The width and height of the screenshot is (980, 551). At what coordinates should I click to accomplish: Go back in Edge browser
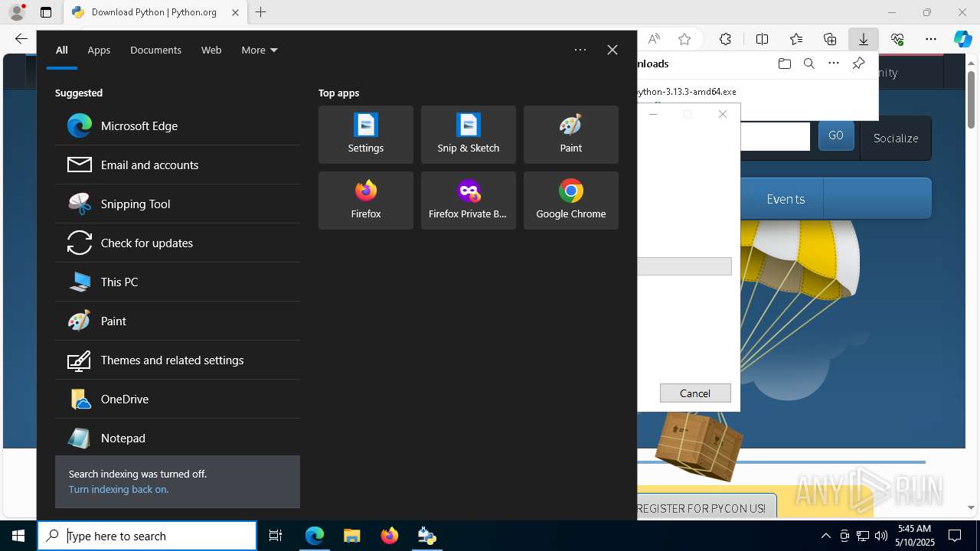pos(21,39)
